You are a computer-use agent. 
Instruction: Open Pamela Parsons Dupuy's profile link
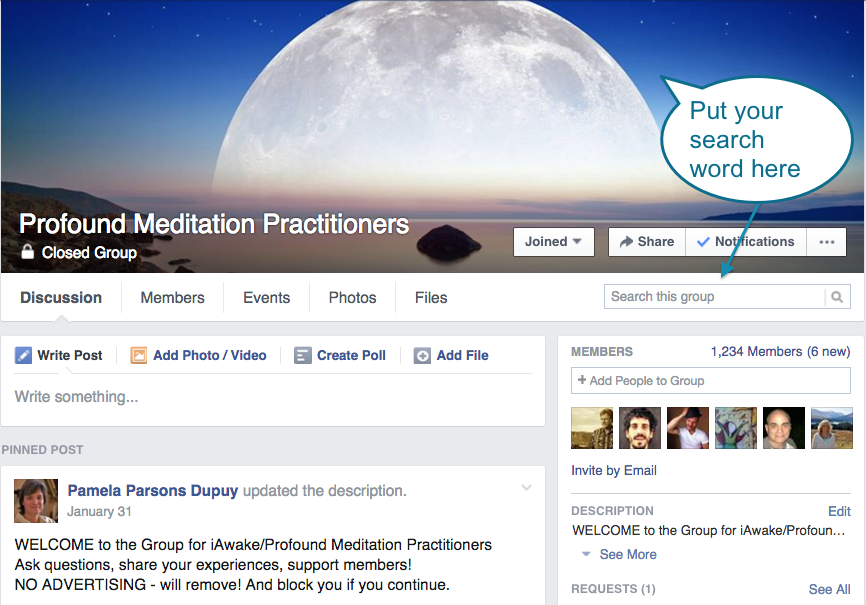coord(152,491)
